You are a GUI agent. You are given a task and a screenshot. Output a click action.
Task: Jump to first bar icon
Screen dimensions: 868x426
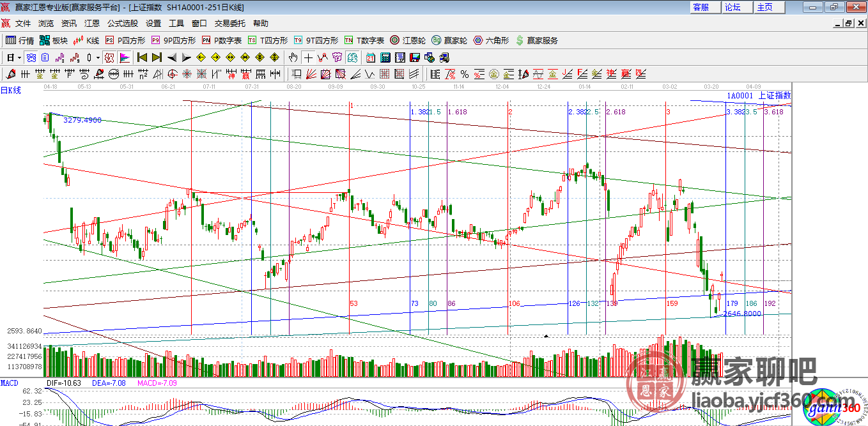click(x=141, y=57)
